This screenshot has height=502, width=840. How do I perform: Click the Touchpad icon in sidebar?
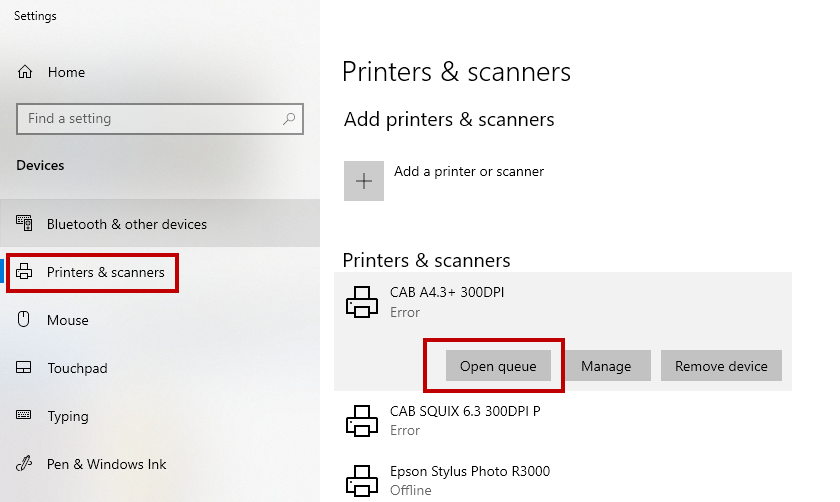tap(25, 368)
